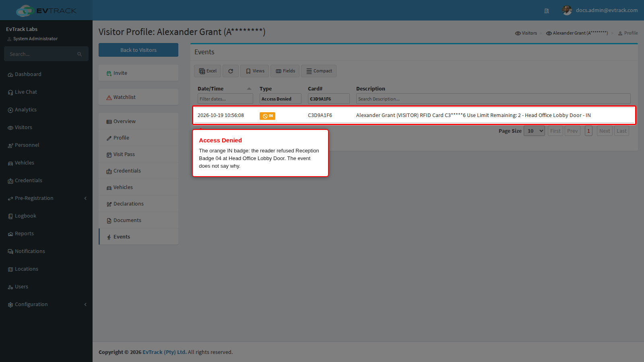This screenshot has width=644, height=362.
Task: Click the search magnifier icon in sidebar
Action: pos(80,54)
